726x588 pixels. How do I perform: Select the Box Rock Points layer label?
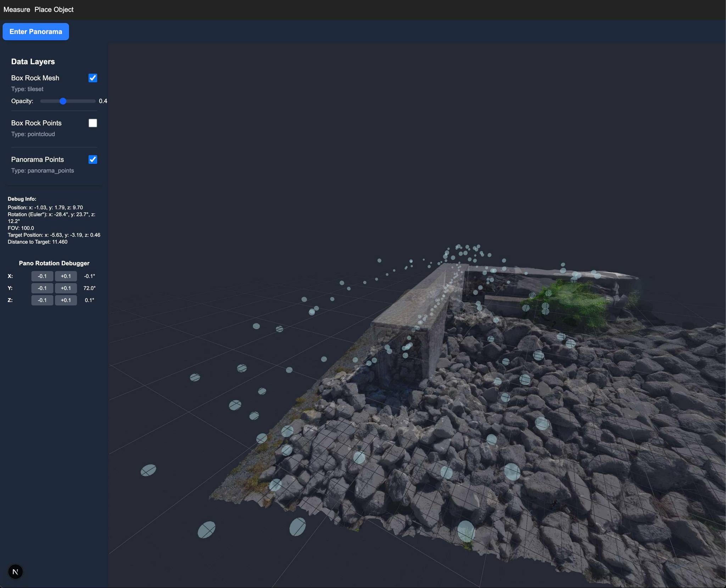coord(36,123)
